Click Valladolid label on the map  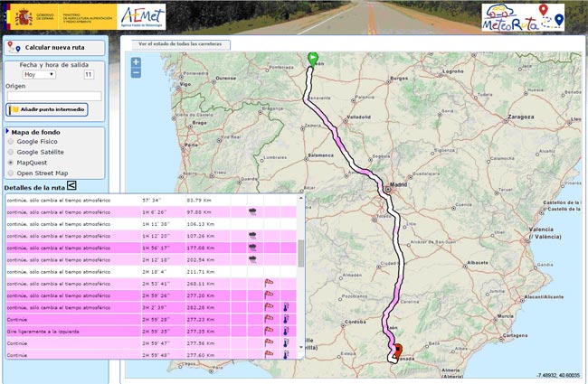(358, 117)
